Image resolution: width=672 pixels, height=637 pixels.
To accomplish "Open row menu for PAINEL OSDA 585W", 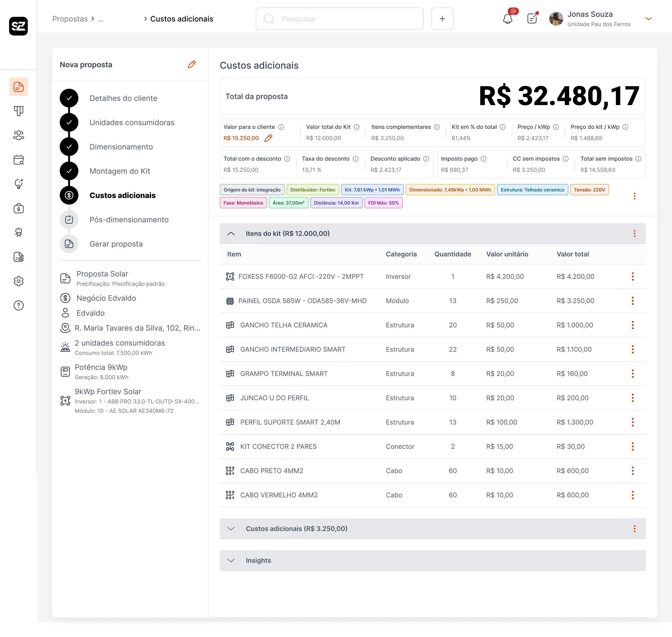I will 632,301.
